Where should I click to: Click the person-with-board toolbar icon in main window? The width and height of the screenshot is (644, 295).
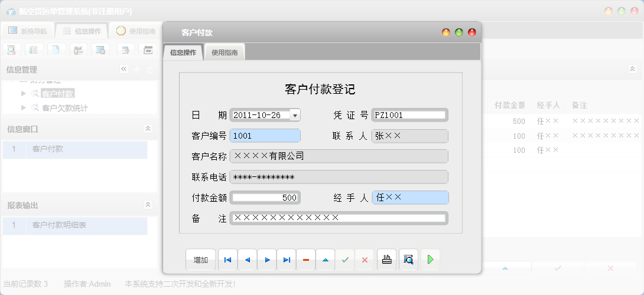pyautogui.click(x=79, y=50)
